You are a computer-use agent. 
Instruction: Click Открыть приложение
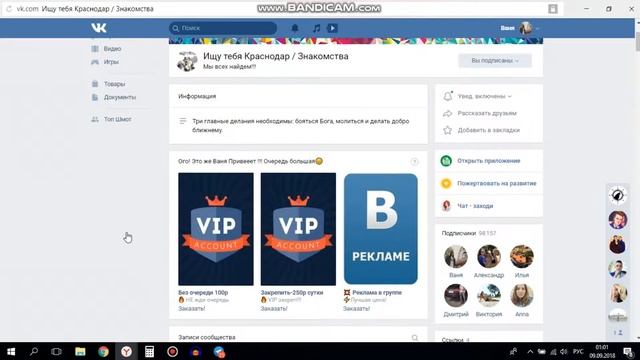coord(489,161)
